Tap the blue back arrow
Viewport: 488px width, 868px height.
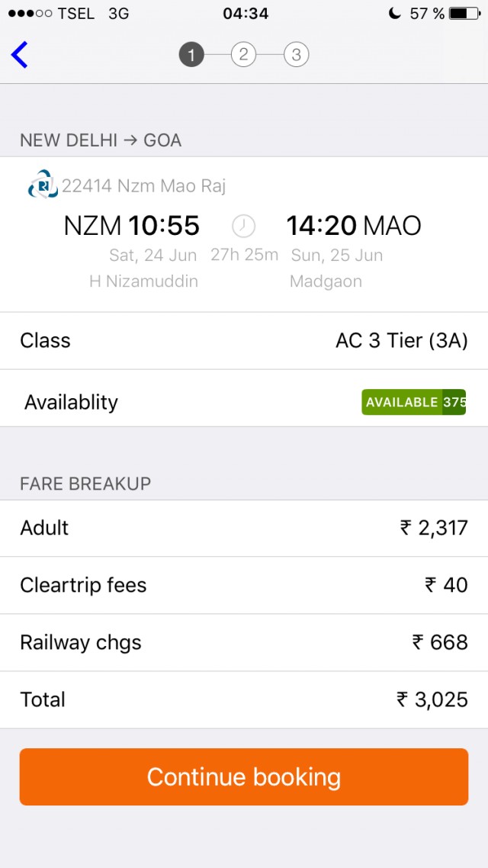pos(20,55)
